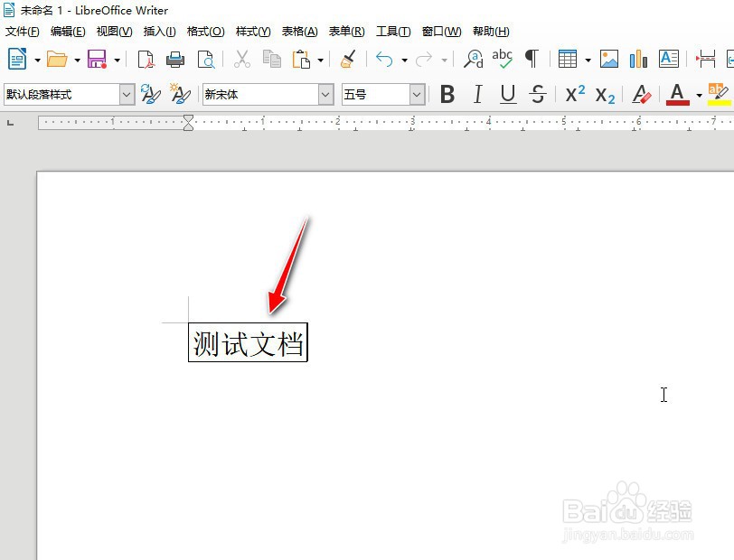Toggle formatting marks display

pos(532,59)
